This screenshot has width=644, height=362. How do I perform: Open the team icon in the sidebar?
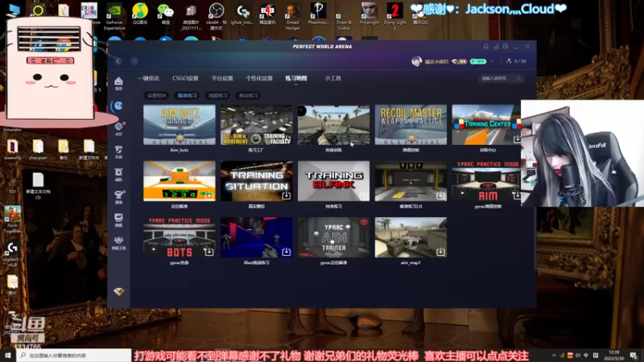[118, 174]
